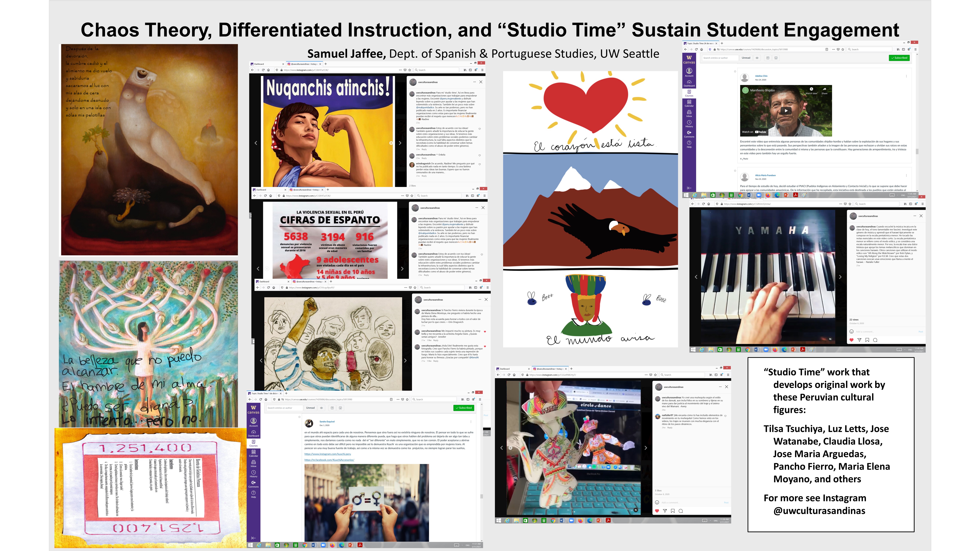Click paper-plane share icon under scissor dance post
Viewport: 980px width, 551px height.
tap(665, 511)
